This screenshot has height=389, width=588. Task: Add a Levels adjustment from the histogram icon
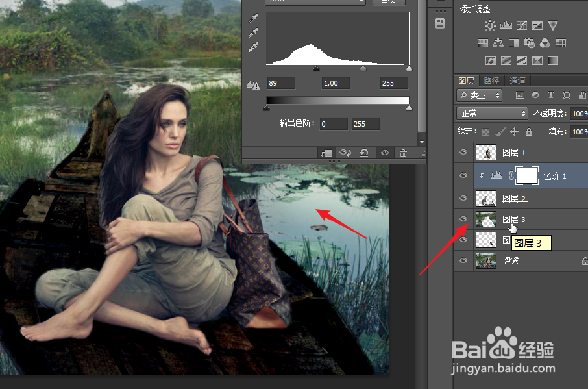[506, 25]
